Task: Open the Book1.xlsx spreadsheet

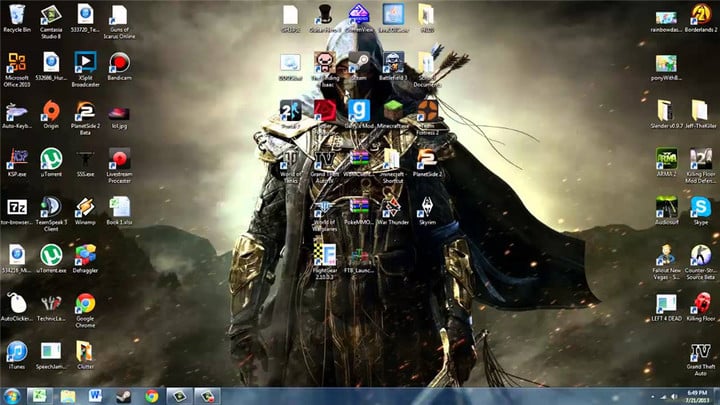Action: [x=119, y=211]
